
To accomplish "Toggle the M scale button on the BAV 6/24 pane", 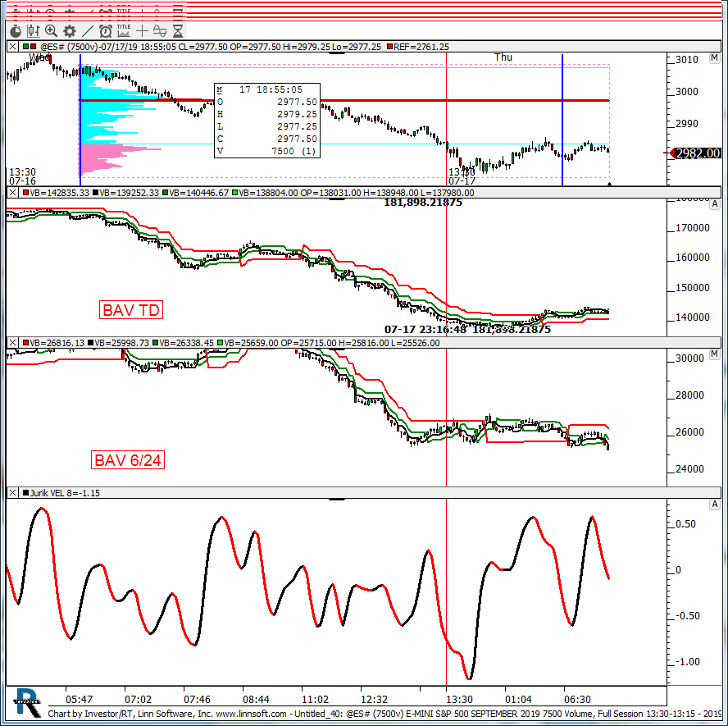I will click(714, 354).
